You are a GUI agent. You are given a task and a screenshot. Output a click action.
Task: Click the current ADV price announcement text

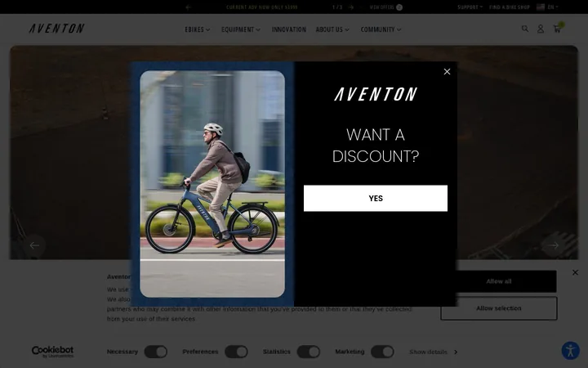coord(262,7)
